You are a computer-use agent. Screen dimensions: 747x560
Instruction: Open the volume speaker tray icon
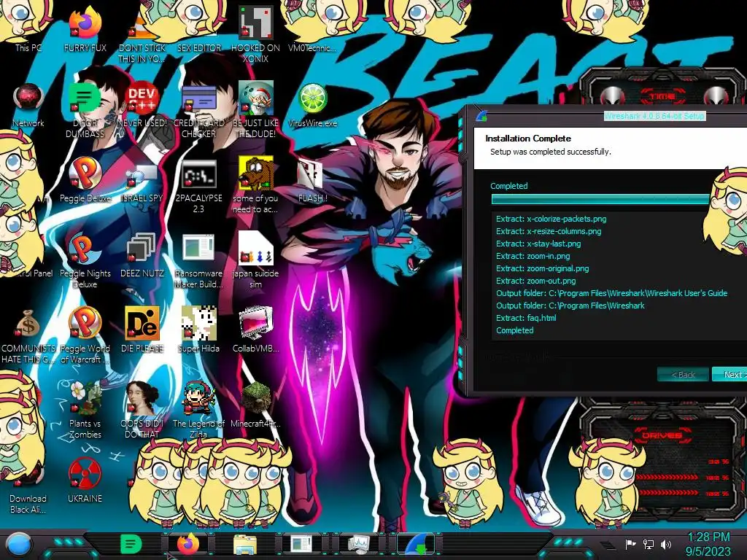point(666,544)
